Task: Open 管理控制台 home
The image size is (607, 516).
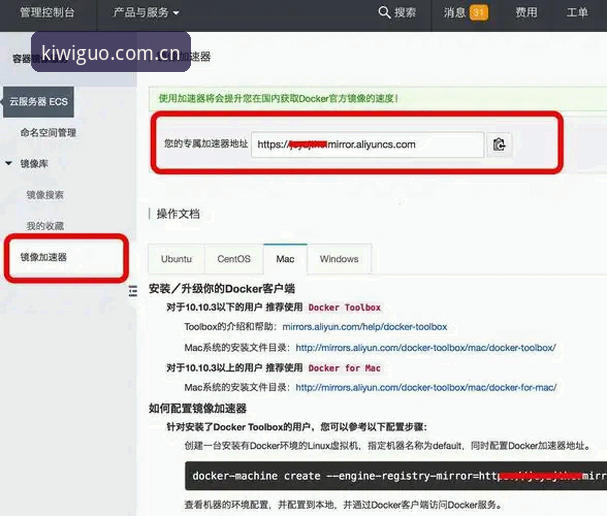Action: [47, 12]
